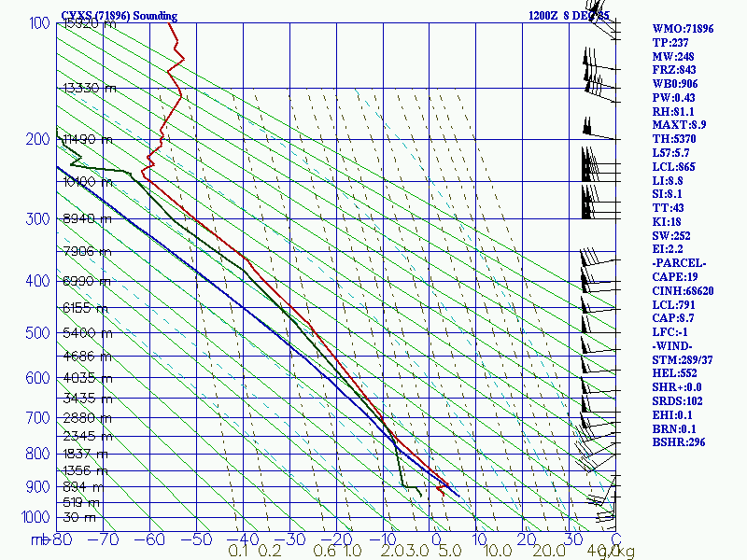Screen dimensions: 747x560
Task: Select the 'EHI:0.1' entry
Action: click(672, 414)
